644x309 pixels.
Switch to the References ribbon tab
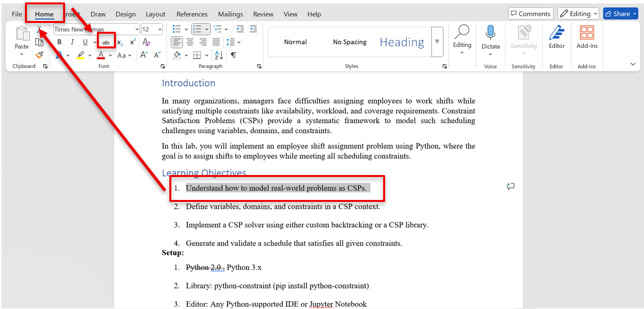pos(192,14)
